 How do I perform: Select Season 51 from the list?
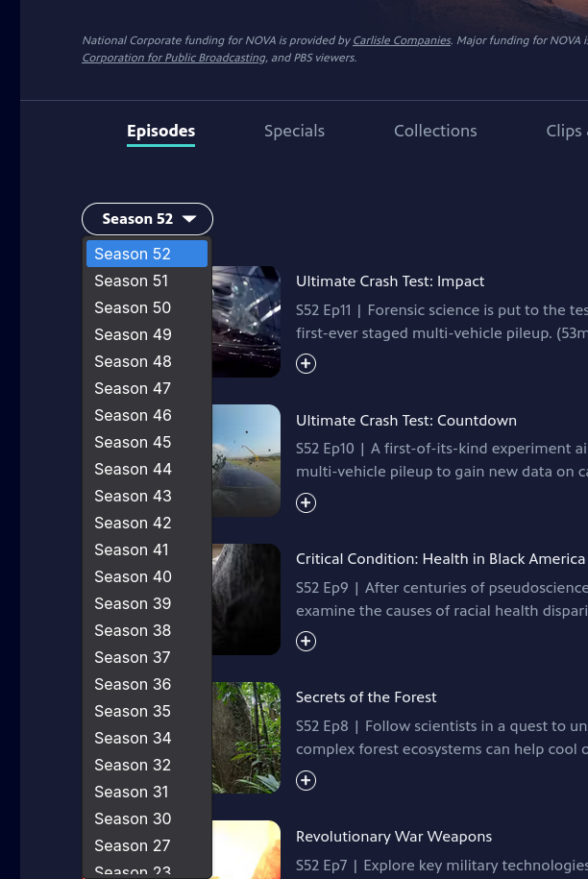pos(147,281)
